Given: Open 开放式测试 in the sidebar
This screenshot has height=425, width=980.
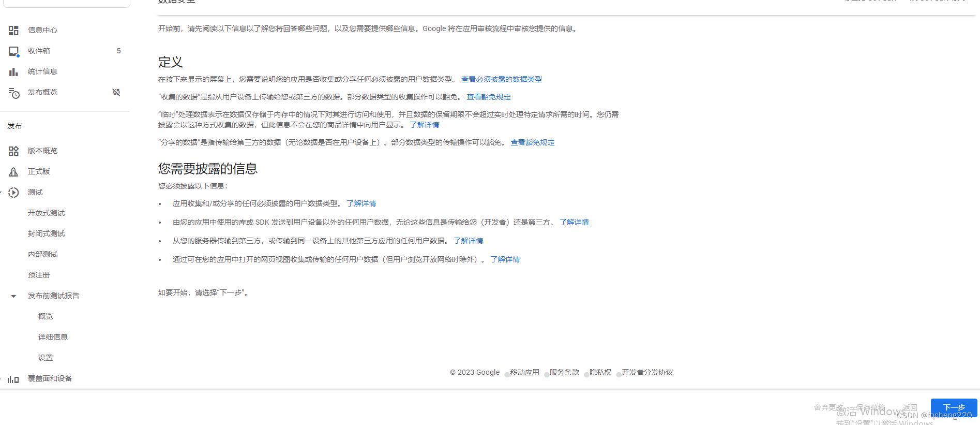Looking at the screenshot, I should tap(47, 213).
